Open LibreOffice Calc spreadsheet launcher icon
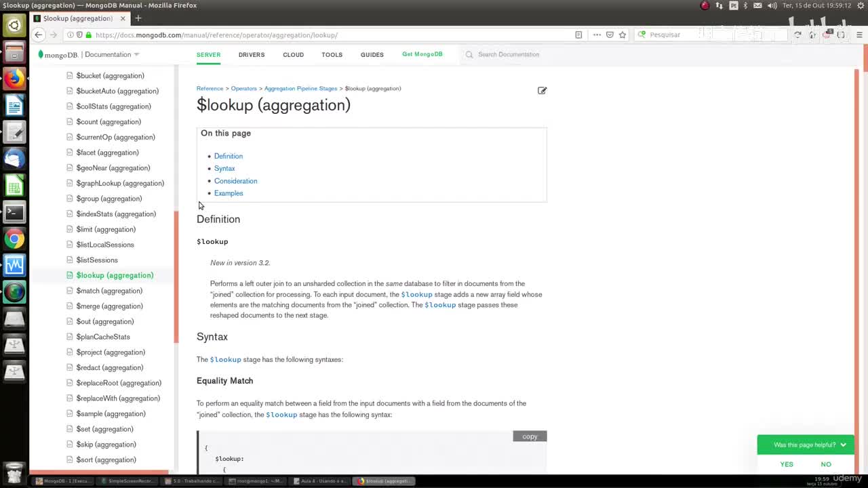 coord(14,185)
